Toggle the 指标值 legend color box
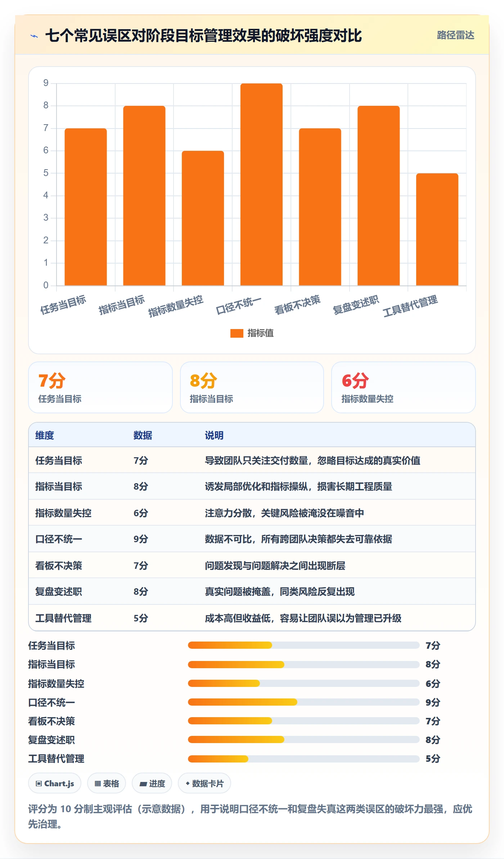 [x=237, y=333]
